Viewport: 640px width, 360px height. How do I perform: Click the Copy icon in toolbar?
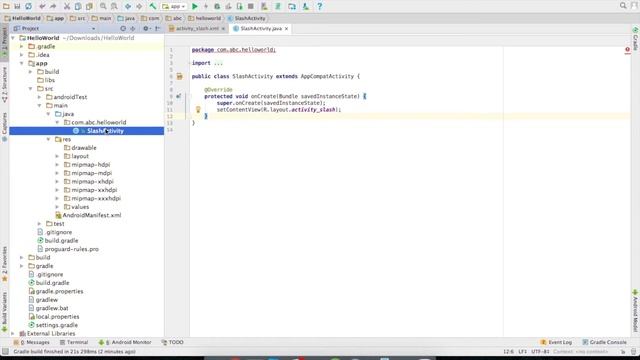pos(78,6)
